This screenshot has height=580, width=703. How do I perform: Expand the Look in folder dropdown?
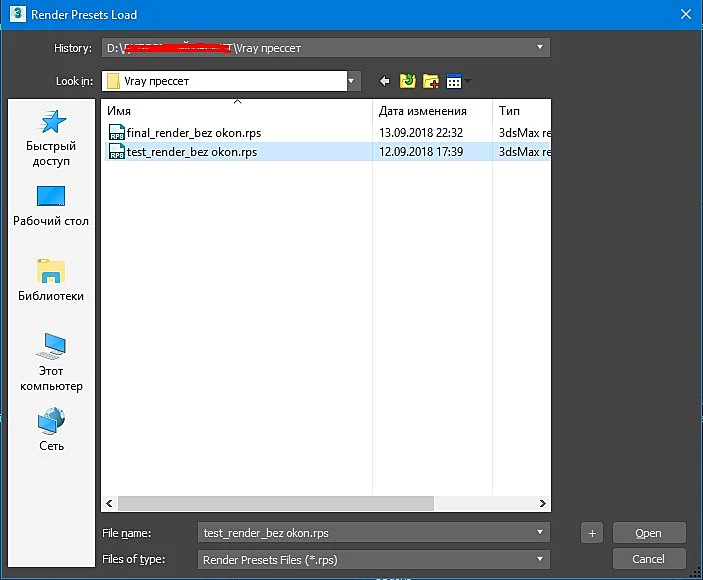(x=352, y=81)
